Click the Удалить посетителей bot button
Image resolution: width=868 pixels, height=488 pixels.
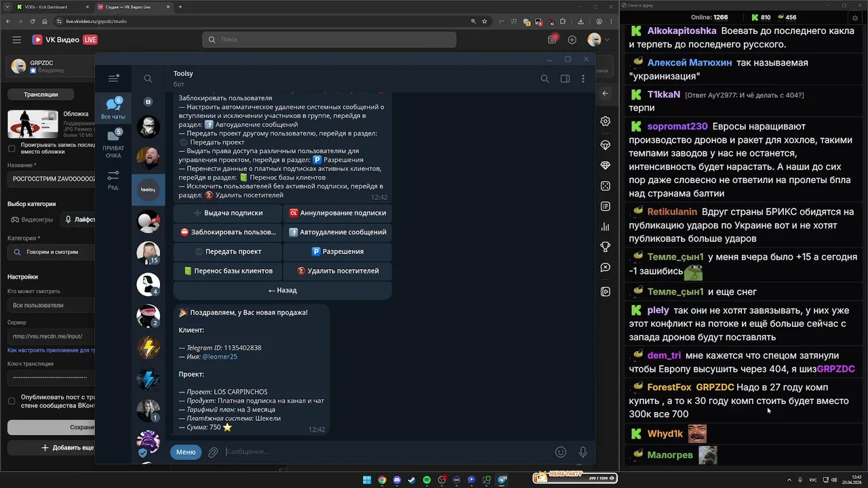pyautogui.click(x=337, y=270)
